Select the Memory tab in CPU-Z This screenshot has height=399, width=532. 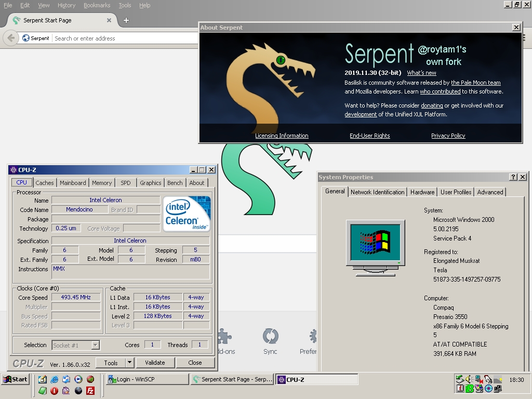click(102, 183)
